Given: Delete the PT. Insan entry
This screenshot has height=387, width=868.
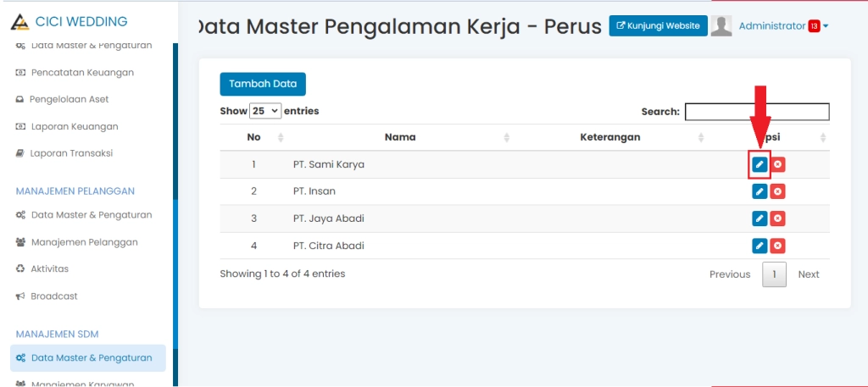Looking at the screenshot, I should (778, 191).
